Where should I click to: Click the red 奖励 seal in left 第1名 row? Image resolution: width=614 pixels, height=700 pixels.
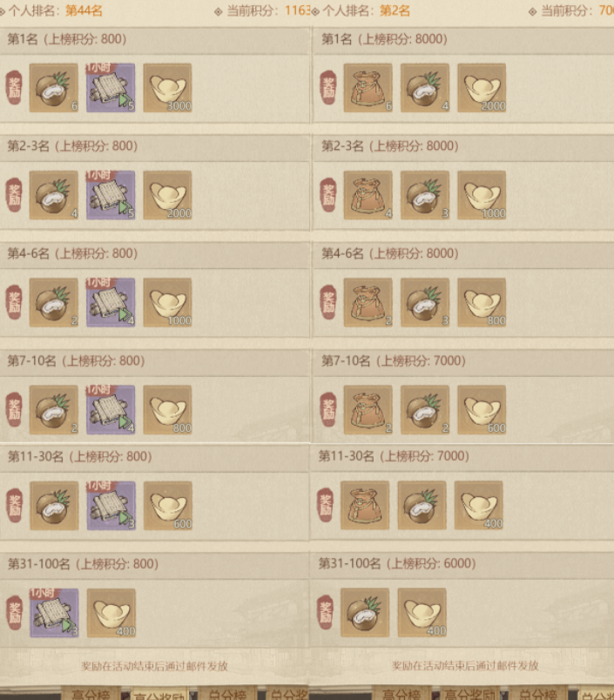click(14, 87)
